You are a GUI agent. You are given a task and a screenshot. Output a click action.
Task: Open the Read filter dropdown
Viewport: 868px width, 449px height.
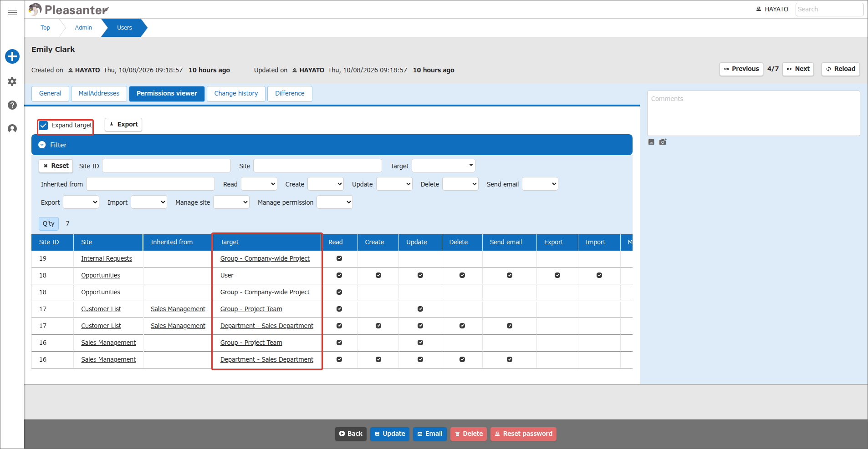[259, 184]
